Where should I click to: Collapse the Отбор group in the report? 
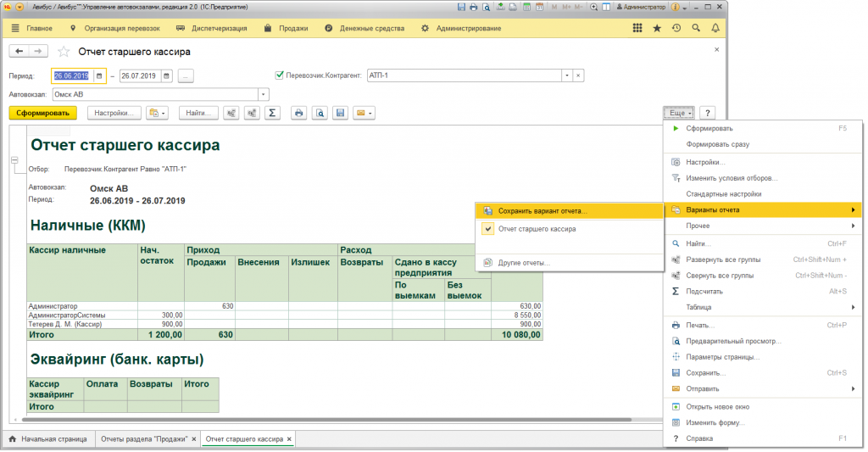(x=14, y=160)
